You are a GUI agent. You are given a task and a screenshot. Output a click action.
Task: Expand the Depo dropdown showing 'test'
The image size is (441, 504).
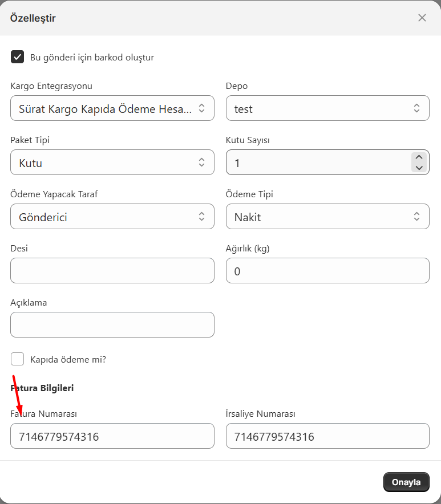pos(327,108)
